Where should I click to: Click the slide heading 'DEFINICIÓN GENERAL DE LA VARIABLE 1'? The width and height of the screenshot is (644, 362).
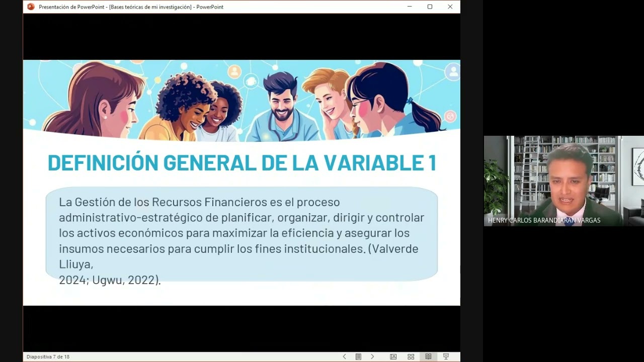coord(242,163)
